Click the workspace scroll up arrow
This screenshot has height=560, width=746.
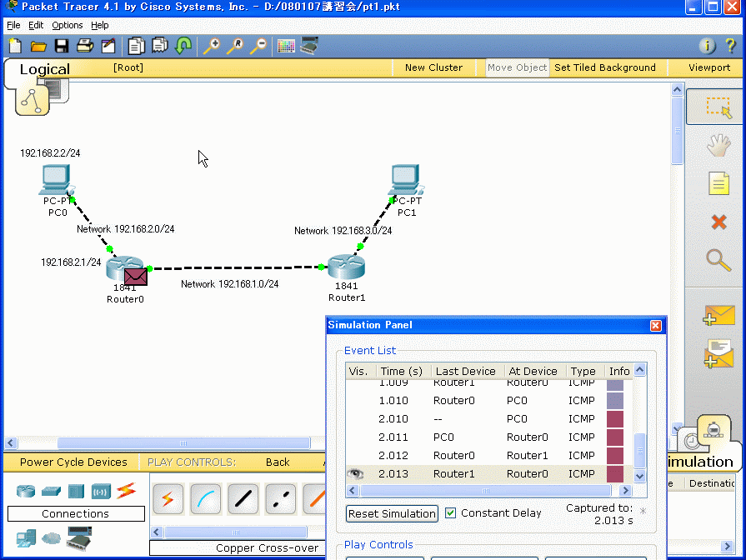point(677,89)
